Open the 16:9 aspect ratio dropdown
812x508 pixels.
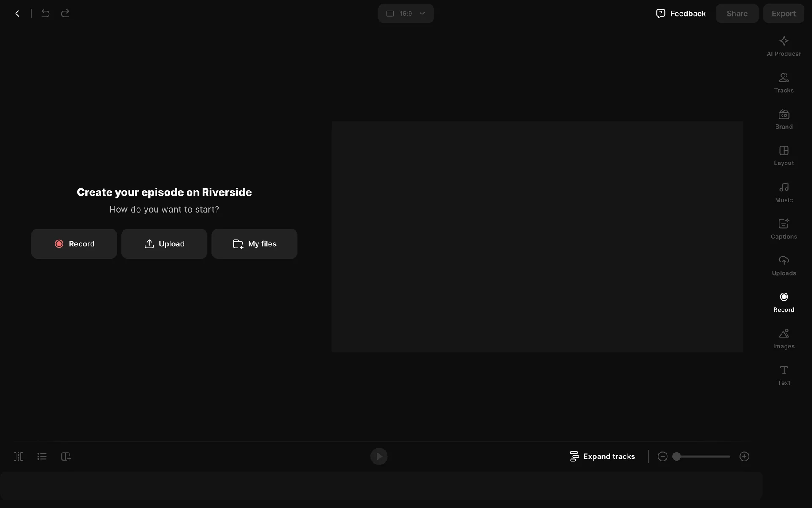pyautogui.click(x=406, y=14)
